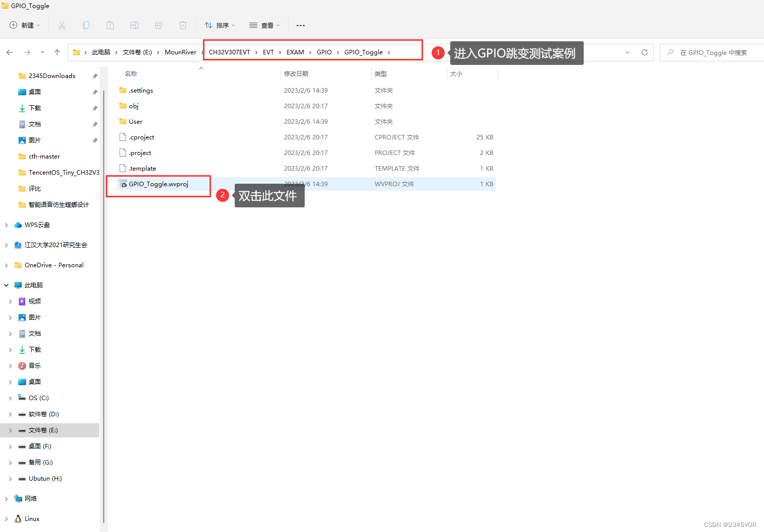This screenshot has height=532, width=764.
Task: Click the OS (C:) drive icon
Action: (x=22, y=398)
